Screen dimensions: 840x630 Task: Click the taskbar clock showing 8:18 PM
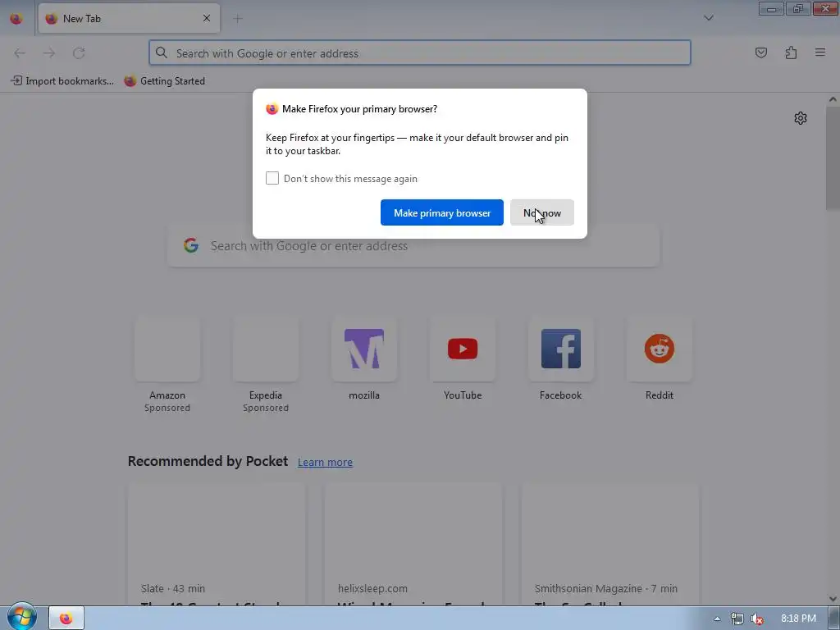coord(798,619)
